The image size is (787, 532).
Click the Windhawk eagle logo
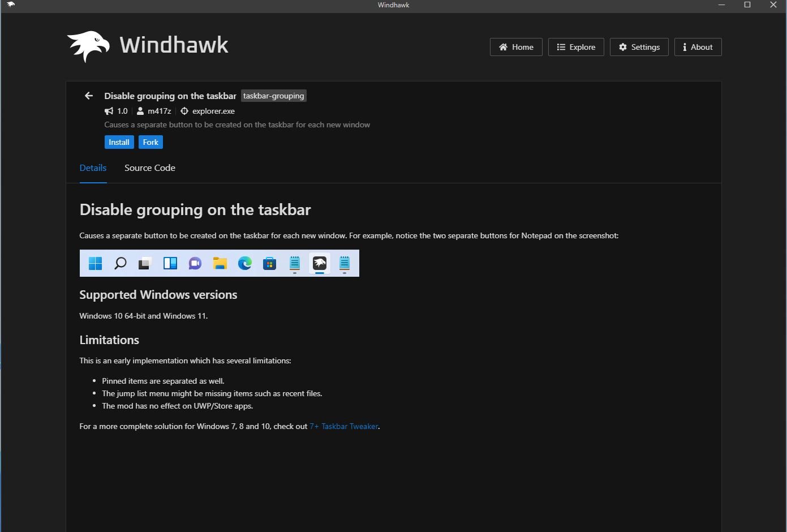(88, 46)
